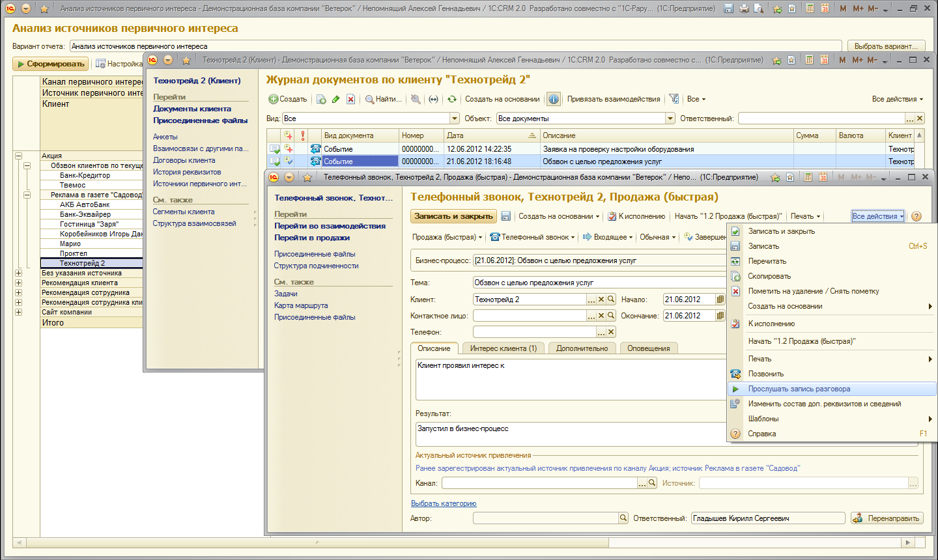Click the copy document icon in journal toolbar
938x560 pixels.
coord(321,99)
